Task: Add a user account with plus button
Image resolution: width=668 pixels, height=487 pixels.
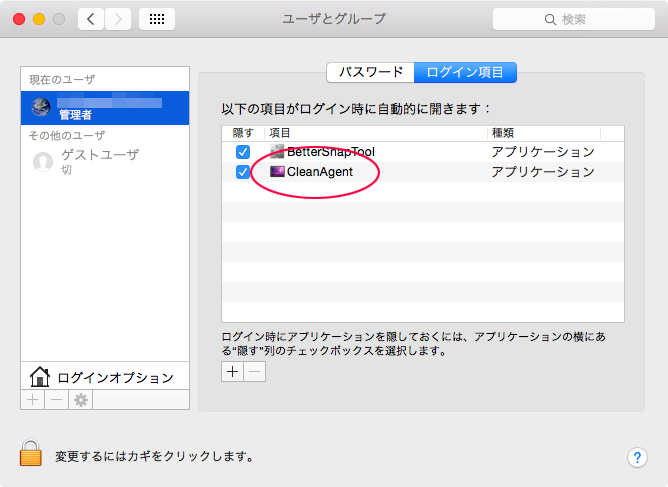Action: 33,400
